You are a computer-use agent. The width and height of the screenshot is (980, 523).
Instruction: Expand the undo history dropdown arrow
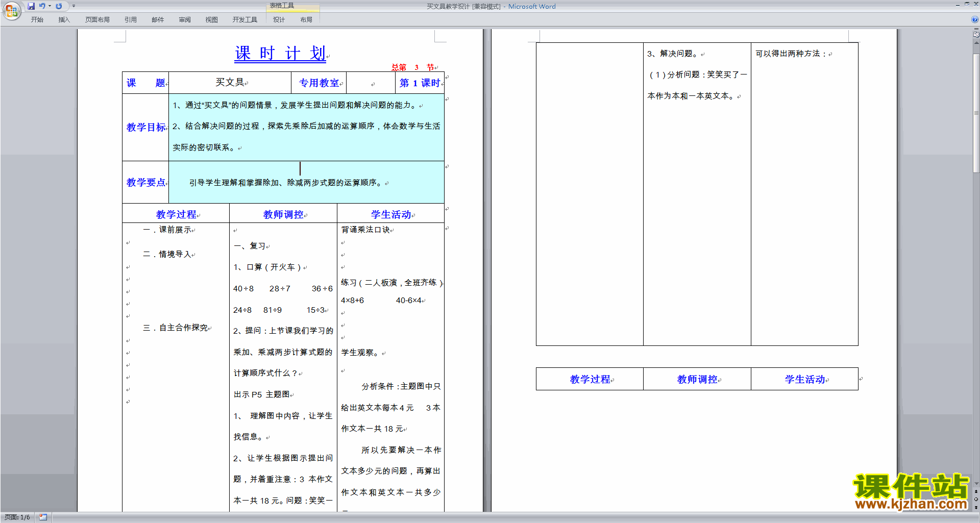50,6
